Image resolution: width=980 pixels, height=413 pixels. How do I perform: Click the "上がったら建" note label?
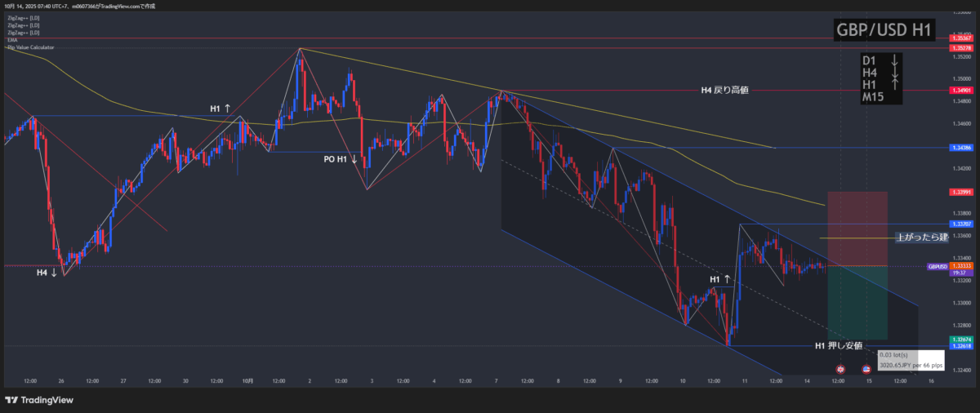click(921, 238)
